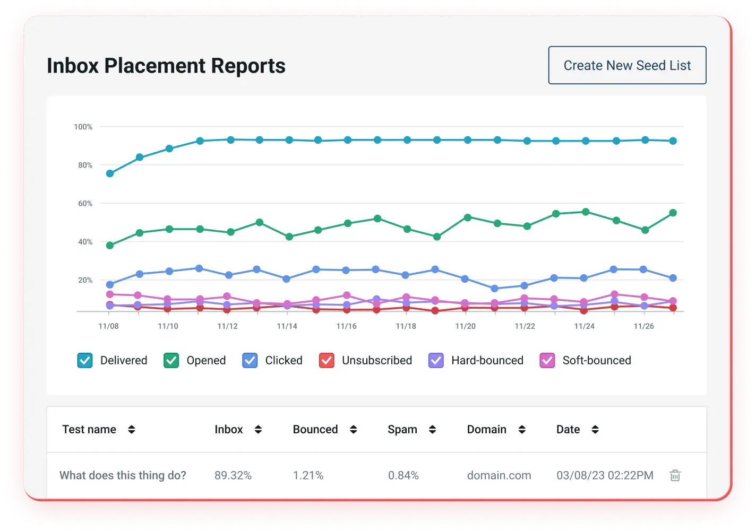The width and height of the screenshot is (756, 532).
Task: Select the first Delivered data point at 11/08
Action: (x=109, y=173)
